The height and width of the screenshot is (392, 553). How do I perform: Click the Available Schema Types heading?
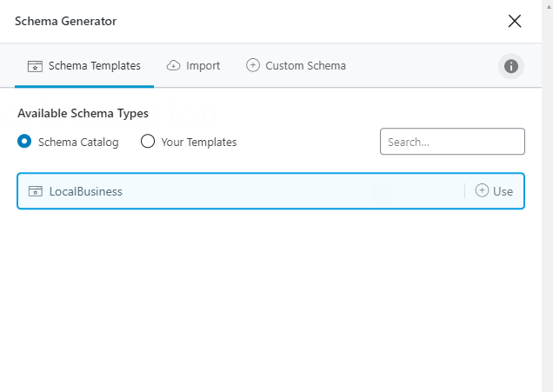[x=83, y=114]
